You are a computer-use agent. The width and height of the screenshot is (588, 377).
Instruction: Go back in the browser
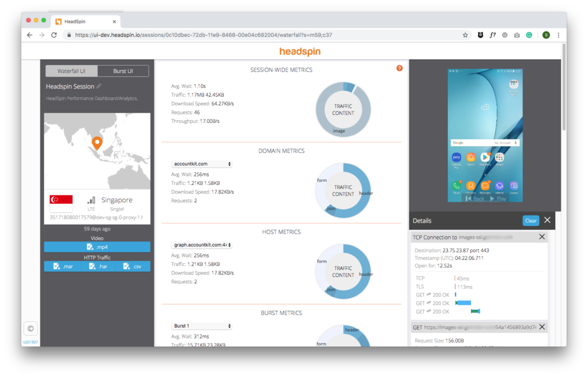pyautogui.click(x=30, y=35)
